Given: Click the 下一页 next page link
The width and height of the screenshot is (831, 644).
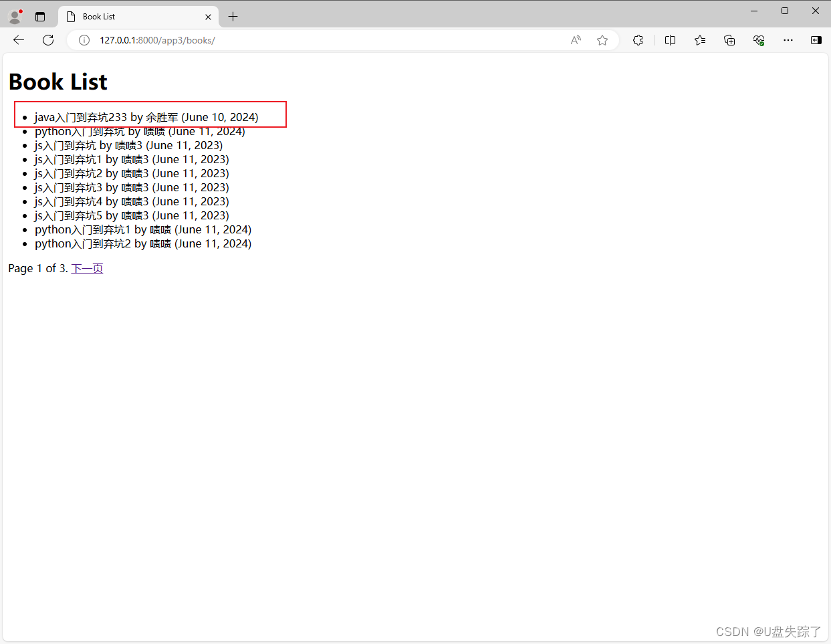Looking at the screenshot, I should (x=87, y=268).
